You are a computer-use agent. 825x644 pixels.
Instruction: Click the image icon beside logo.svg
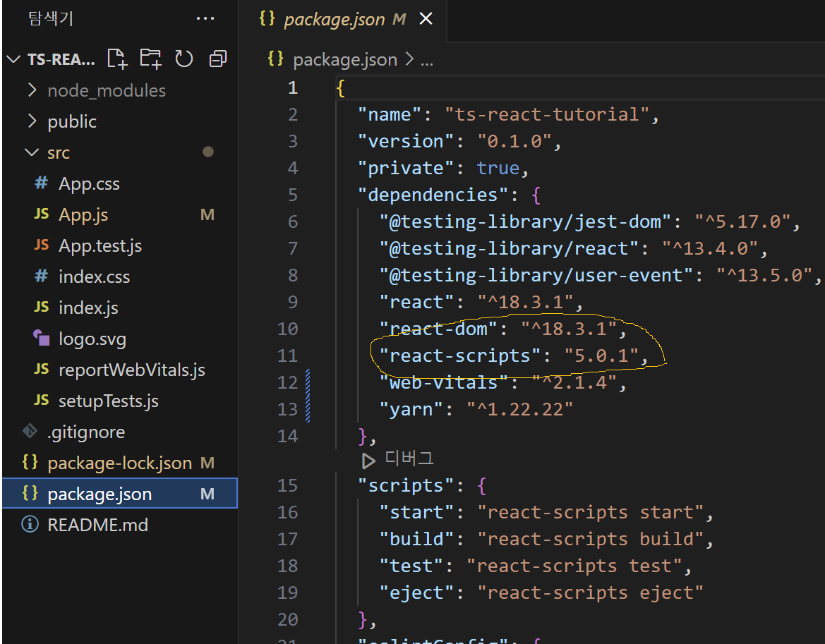click(x=41, y=337)
